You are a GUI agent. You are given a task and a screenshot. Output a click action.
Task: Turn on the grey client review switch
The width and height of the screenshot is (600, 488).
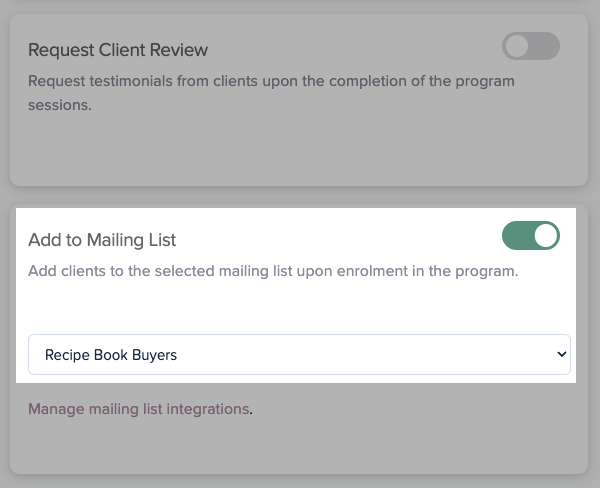click(530, 46)
